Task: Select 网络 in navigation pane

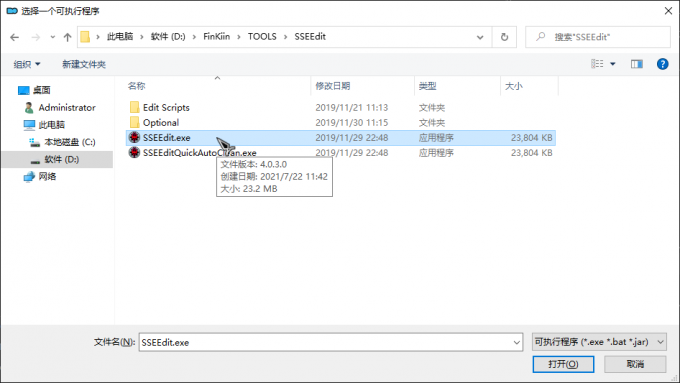Action: coord(47,177)
